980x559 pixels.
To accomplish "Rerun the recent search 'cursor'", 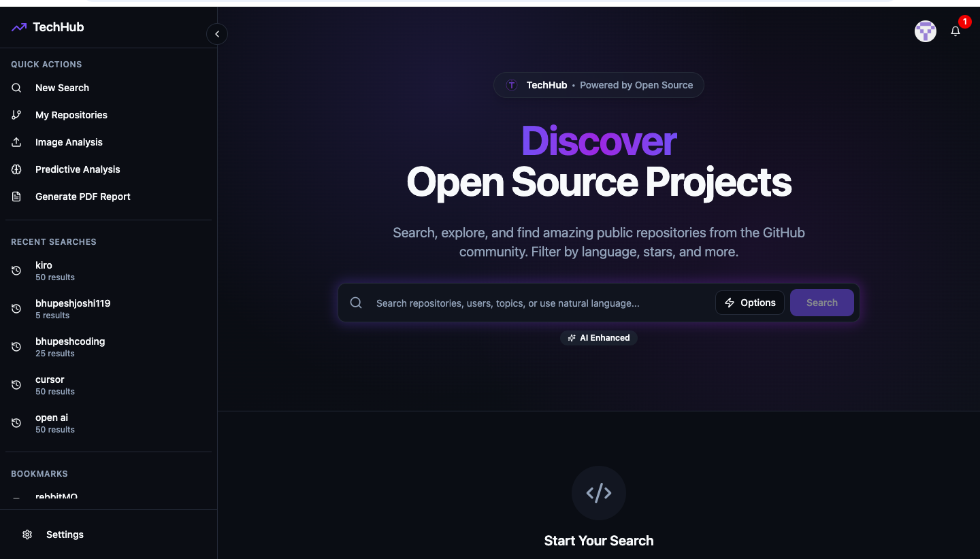I will click(x=108, y=385).
